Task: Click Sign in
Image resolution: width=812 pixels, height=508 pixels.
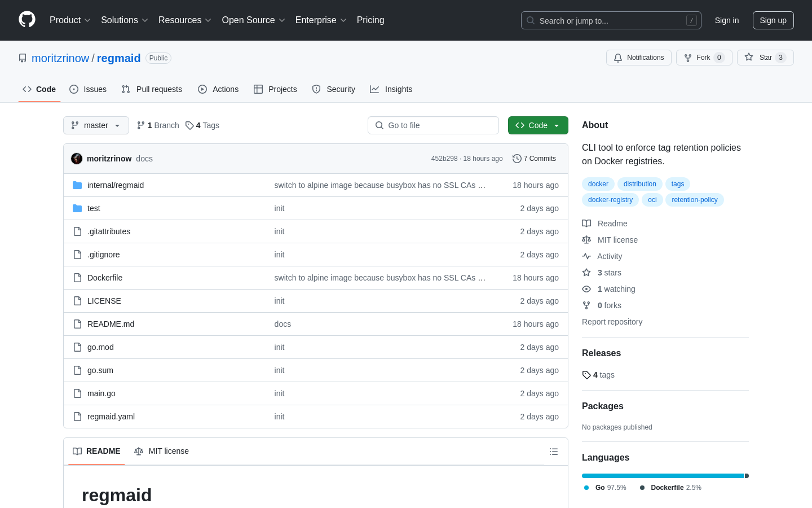Action: 726,20
